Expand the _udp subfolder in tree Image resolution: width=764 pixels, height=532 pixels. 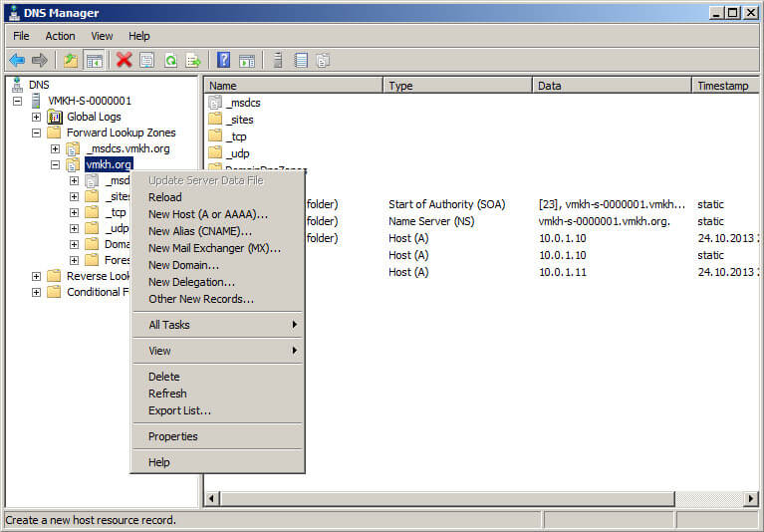(74, 228)
